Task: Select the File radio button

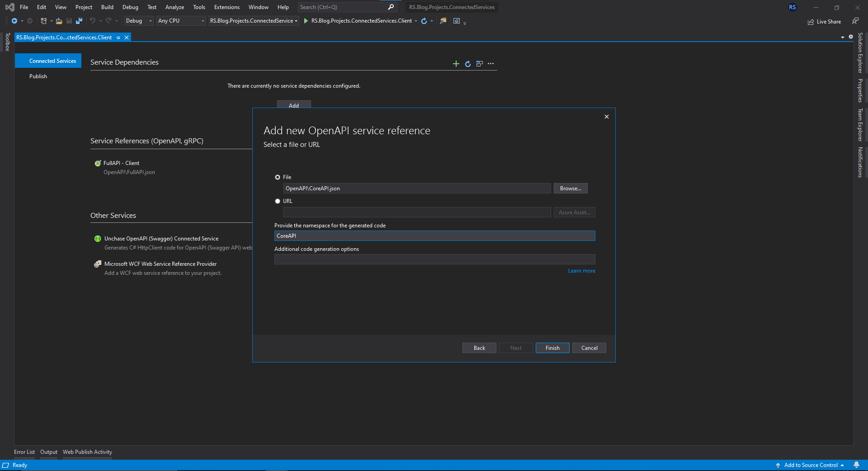Action: [278, 177]
